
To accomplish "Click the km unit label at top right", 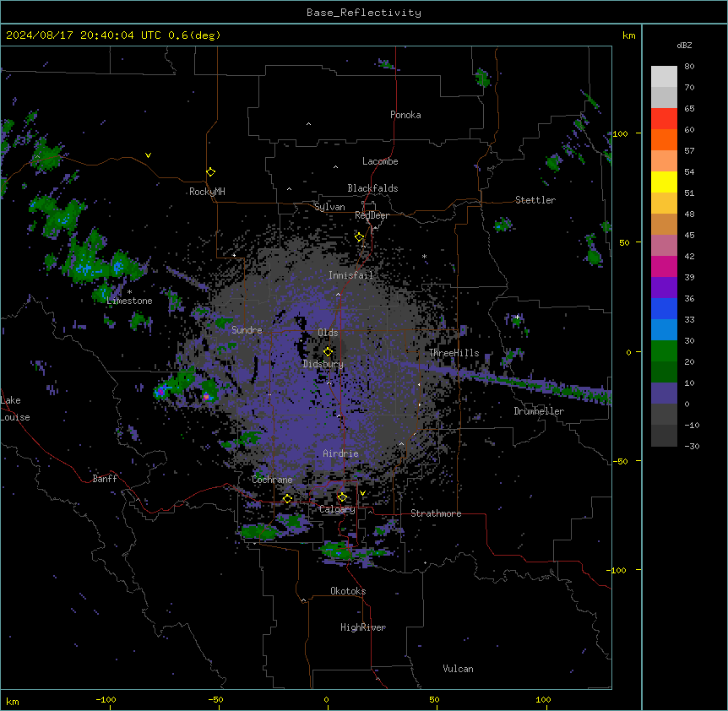I will tap(628, 35).
